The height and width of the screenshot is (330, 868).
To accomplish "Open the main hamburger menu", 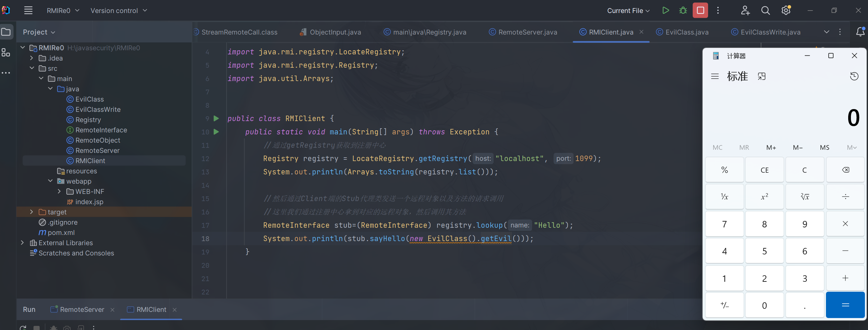I will (28, 10).
